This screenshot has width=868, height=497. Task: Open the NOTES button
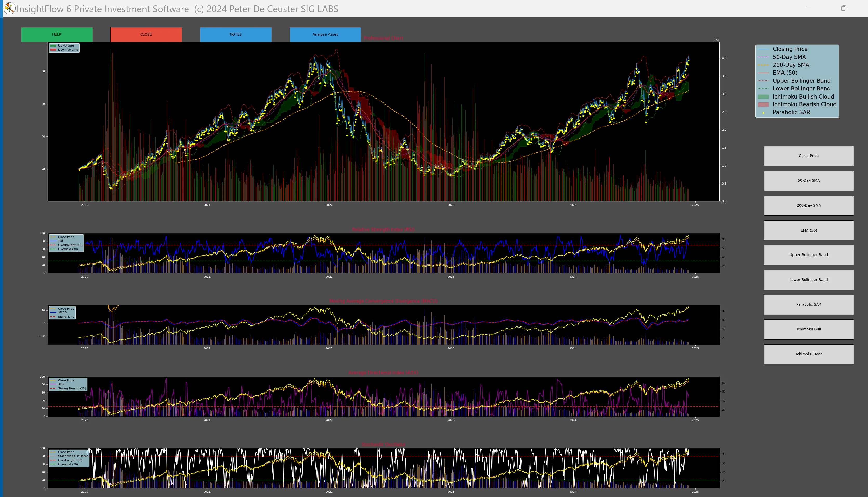[x=235, y=35]
